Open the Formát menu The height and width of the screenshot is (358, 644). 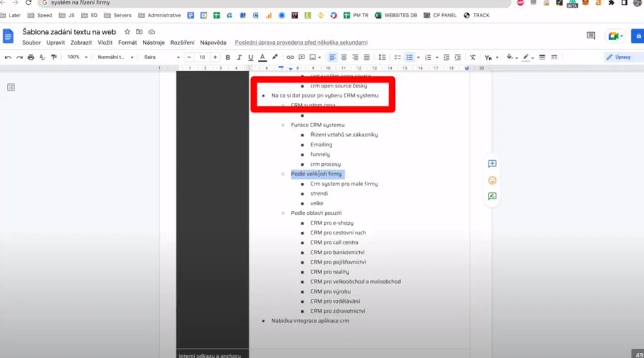click(127, 43)
